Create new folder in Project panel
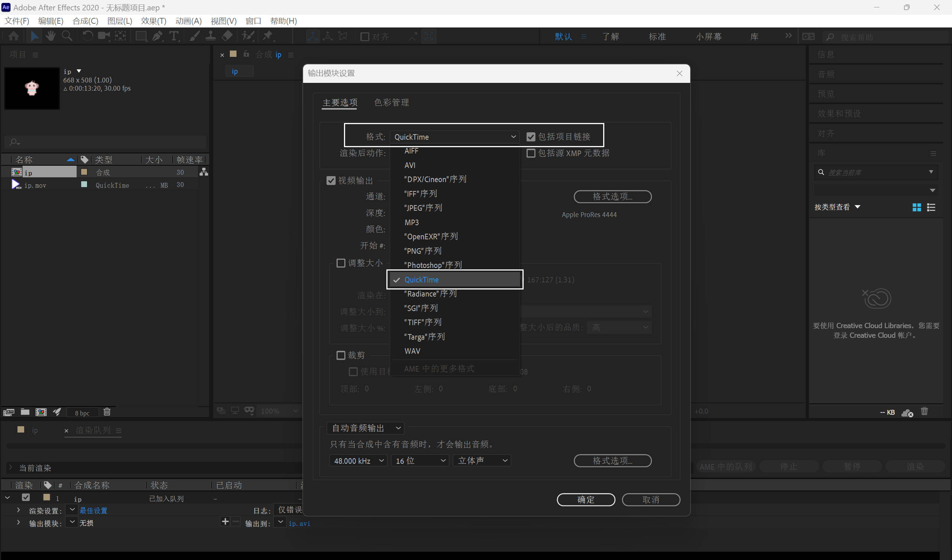This screenshot has width=952, height=560. [25, 412]
